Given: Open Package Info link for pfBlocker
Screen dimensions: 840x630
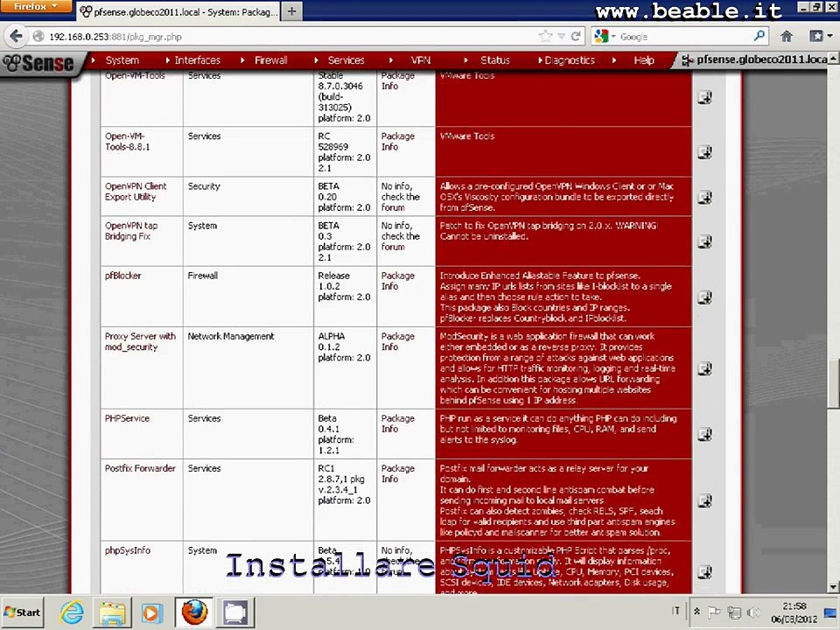Looking at the screenshot, I should point(397,281).
